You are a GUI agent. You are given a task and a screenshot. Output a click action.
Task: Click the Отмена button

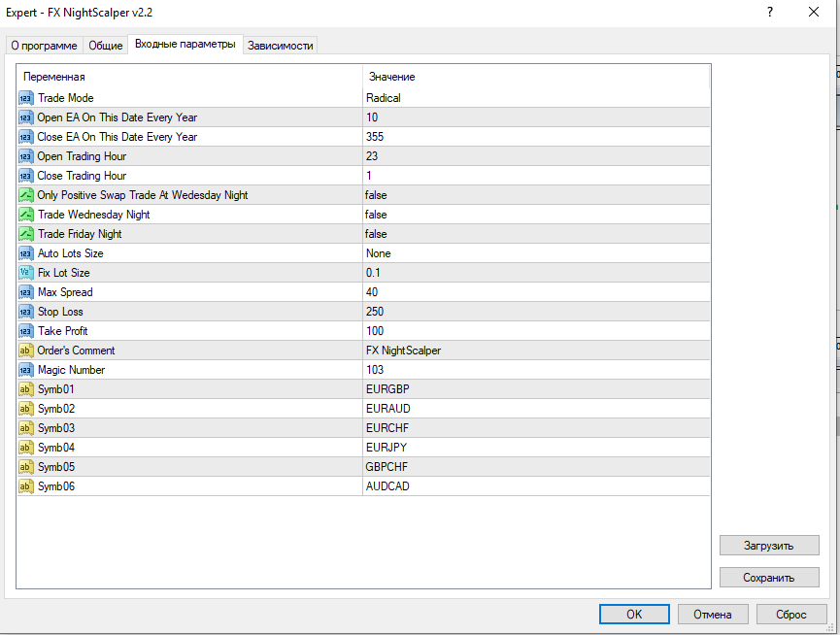point(713,614)
